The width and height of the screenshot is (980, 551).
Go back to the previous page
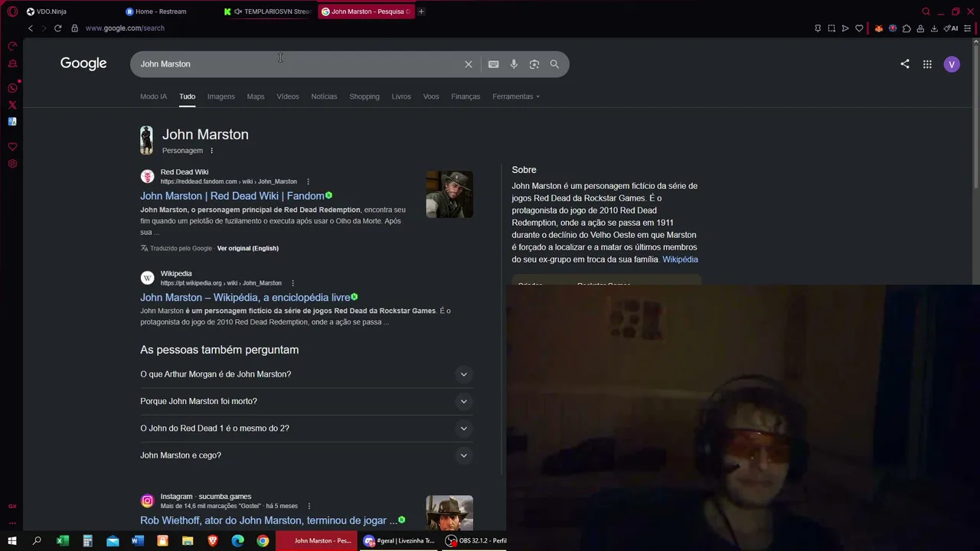coord(31,28)
